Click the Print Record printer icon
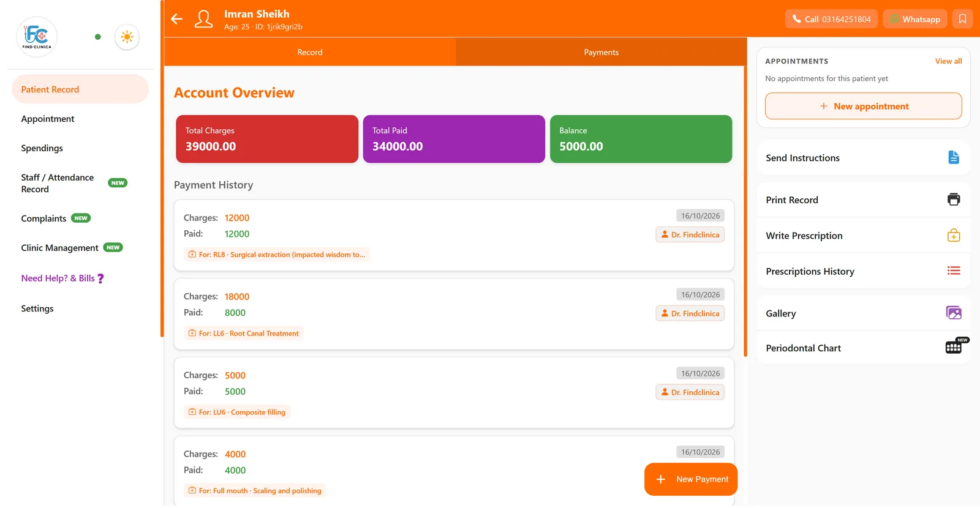This screenshot has width=980, height=508. coord(954,200)
